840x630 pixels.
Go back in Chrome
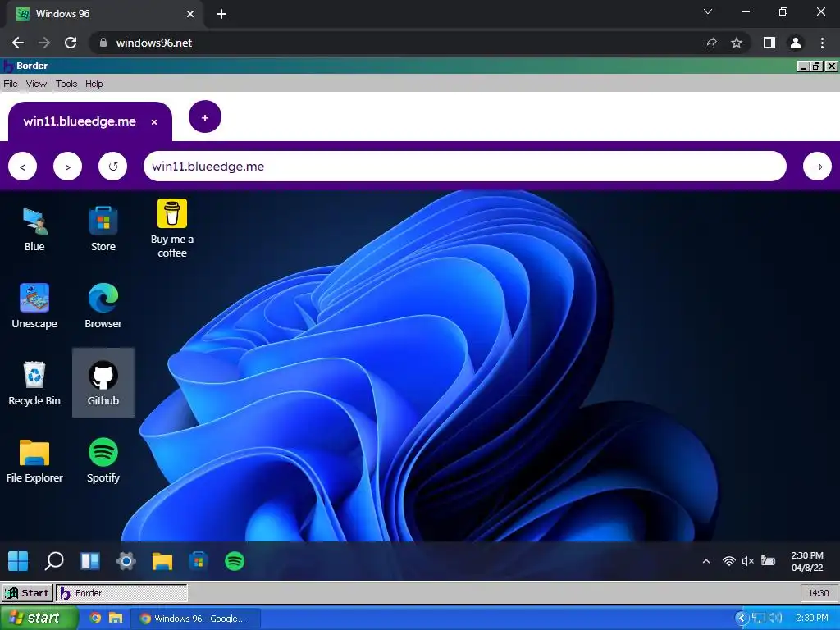coord(18,43)
